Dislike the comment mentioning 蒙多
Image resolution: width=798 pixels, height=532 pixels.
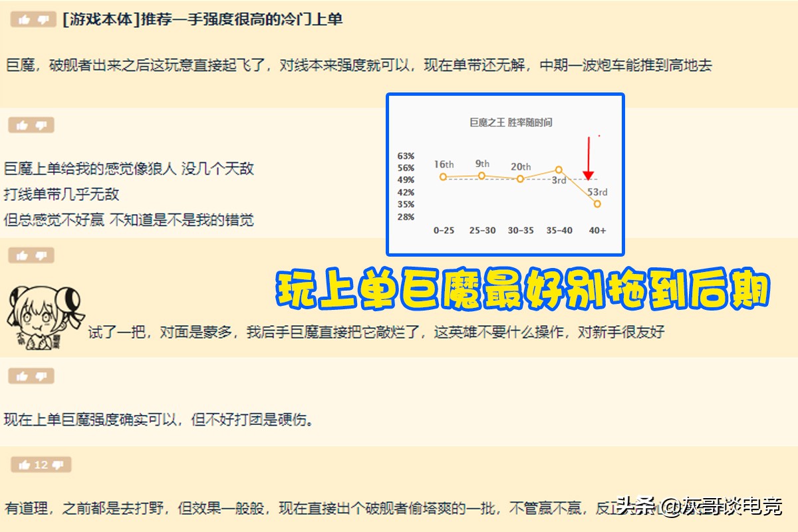[42, 256]
